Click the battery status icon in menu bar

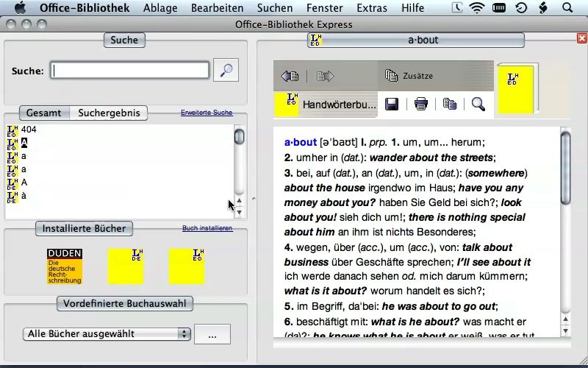click(499, 8)
